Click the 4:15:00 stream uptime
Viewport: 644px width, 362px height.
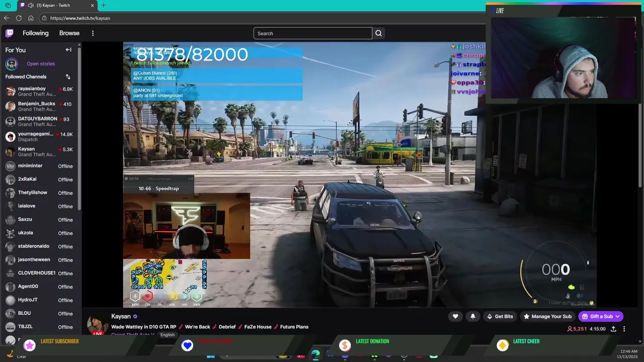click(x=598, y=329)
